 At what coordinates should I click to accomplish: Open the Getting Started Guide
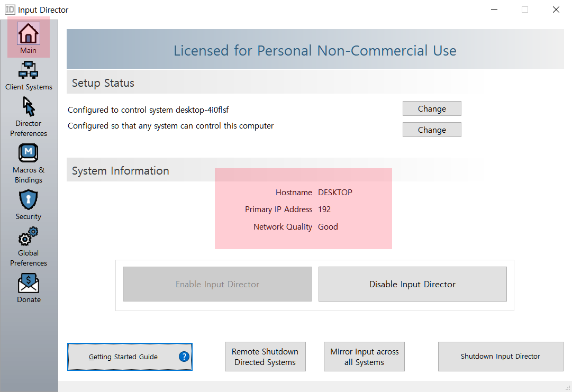(130, 357)
